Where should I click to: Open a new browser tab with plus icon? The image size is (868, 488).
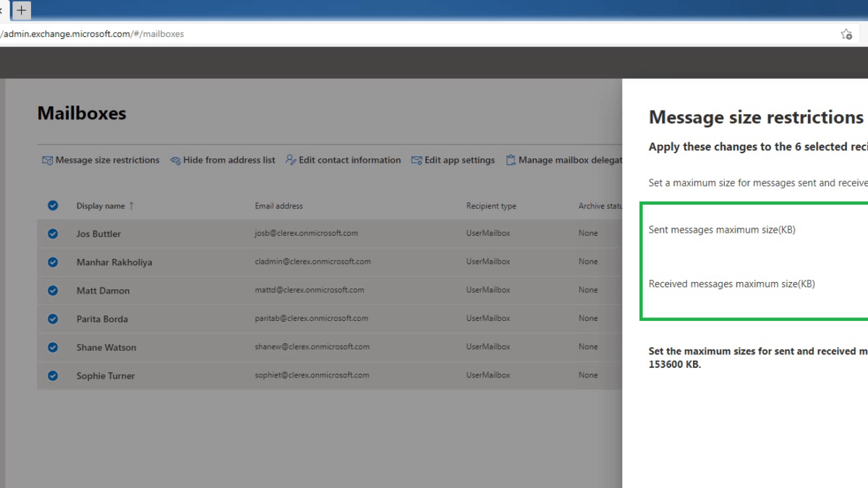click(x=22, y=10)
